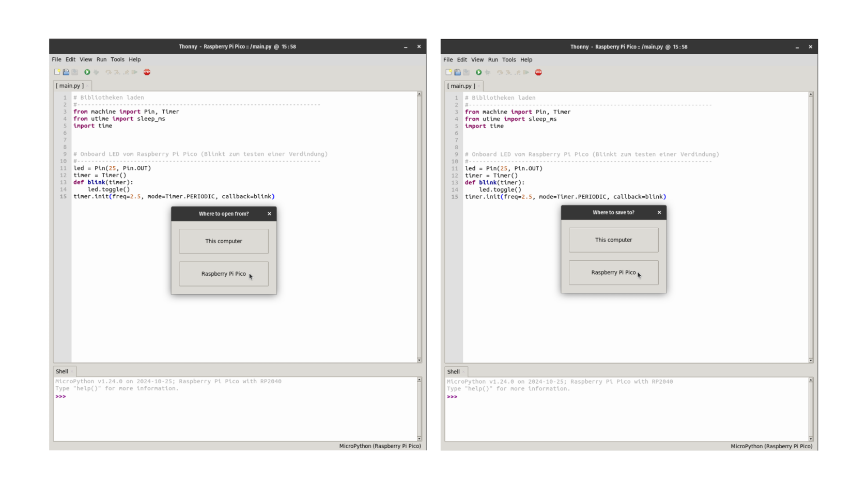This screenshot has width=868, height=488.
Task: Click 'import time' line in left window
Action: 93,126
